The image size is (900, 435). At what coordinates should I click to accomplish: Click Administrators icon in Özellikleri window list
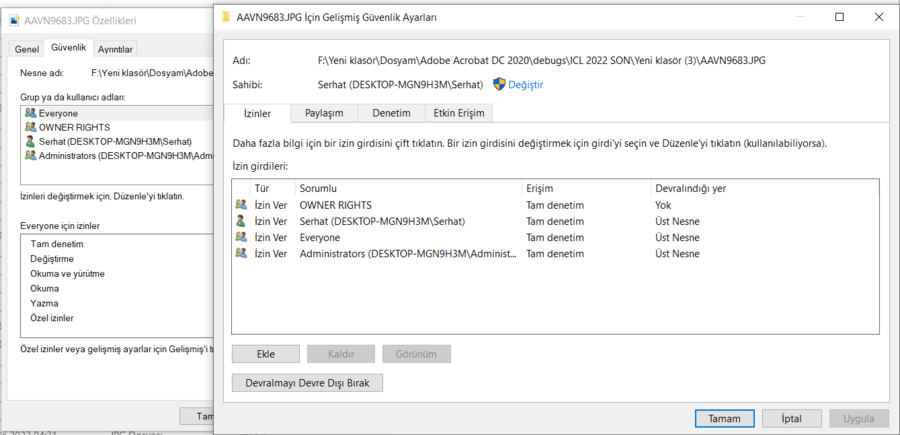tap(30, 156)
